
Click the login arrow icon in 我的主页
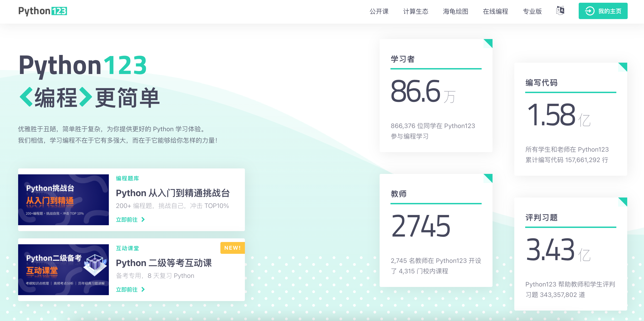(590, 11)
